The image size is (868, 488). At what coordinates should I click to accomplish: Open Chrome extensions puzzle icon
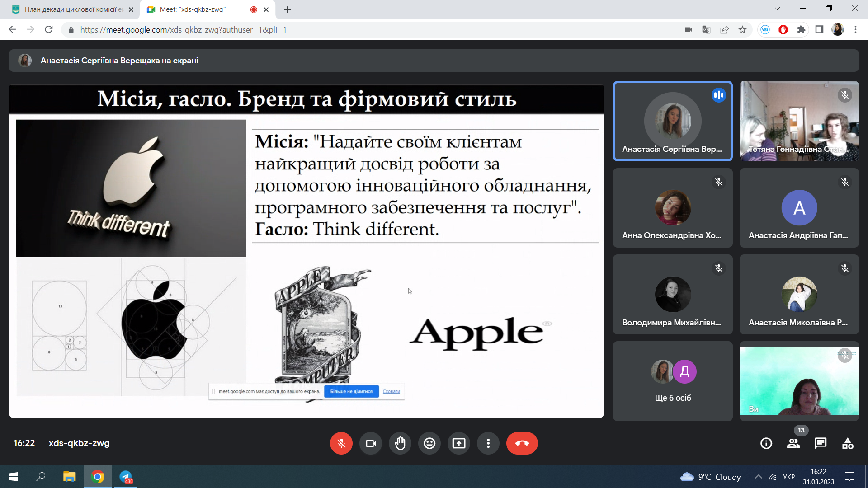(801, 30)
